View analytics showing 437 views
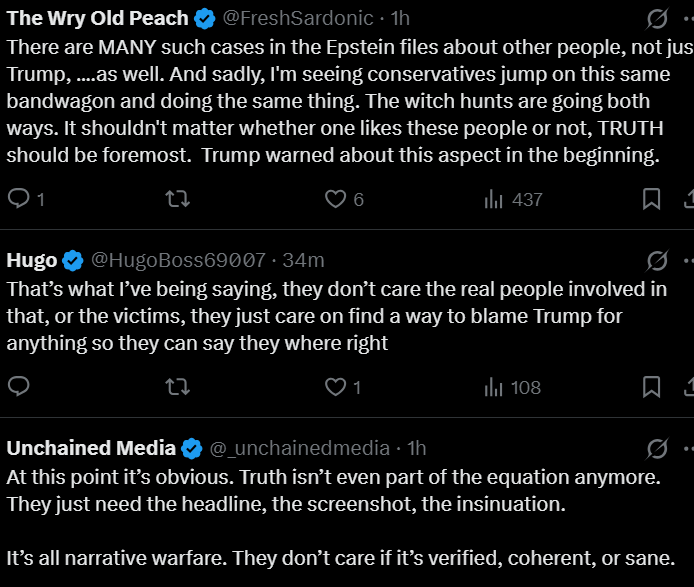The image size is (694, 587). [x=493, y=199]
